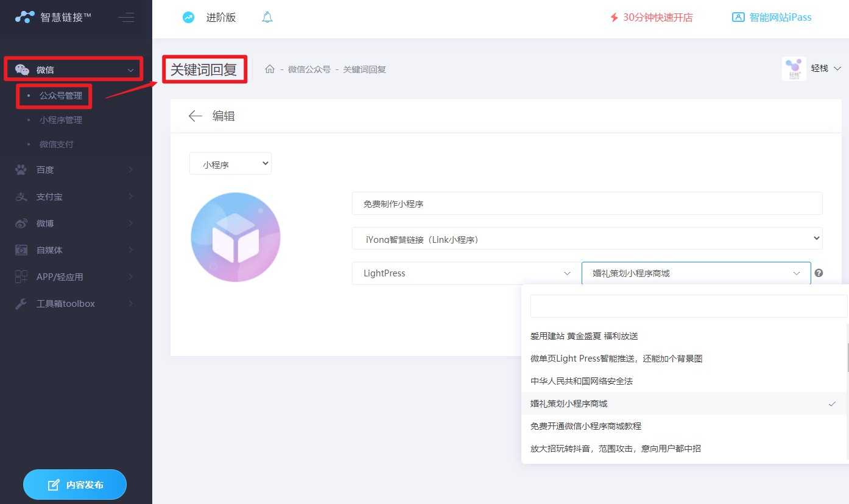849x504 pixels.
Task: Click the 微信公众号 breadcrumb link
Action: pyautogui.click(x=309, y=69)
